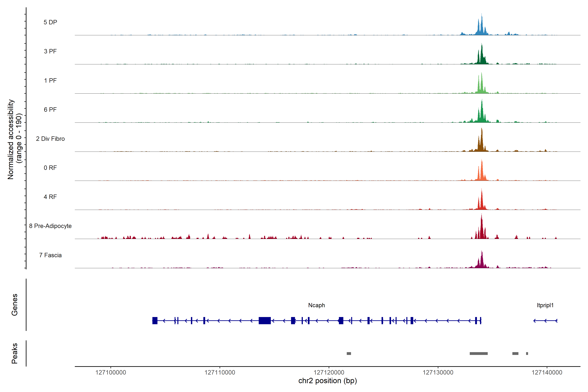Viewport: 588px width, 392px height.
Task: Click the 1 PF track label
Action: coord(50,81)
